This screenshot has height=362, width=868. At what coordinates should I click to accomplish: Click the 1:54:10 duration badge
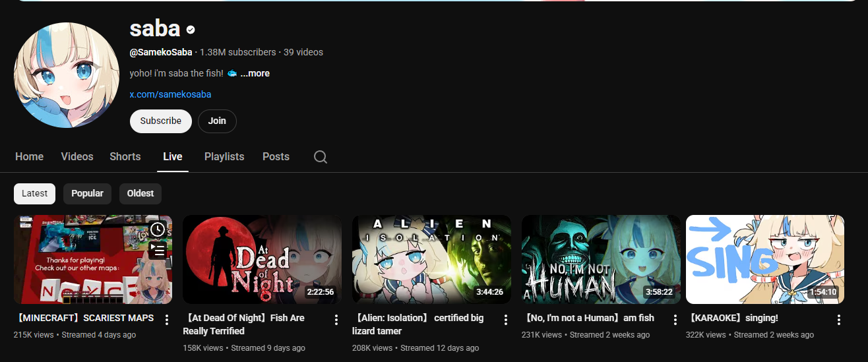click(823, 292)
